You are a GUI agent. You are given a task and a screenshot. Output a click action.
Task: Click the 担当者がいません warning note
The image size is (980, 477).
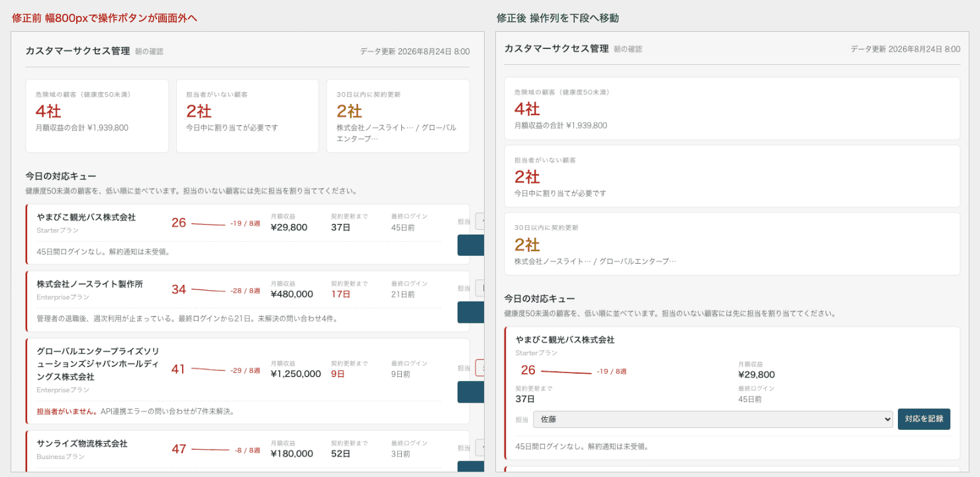[67, 411]
